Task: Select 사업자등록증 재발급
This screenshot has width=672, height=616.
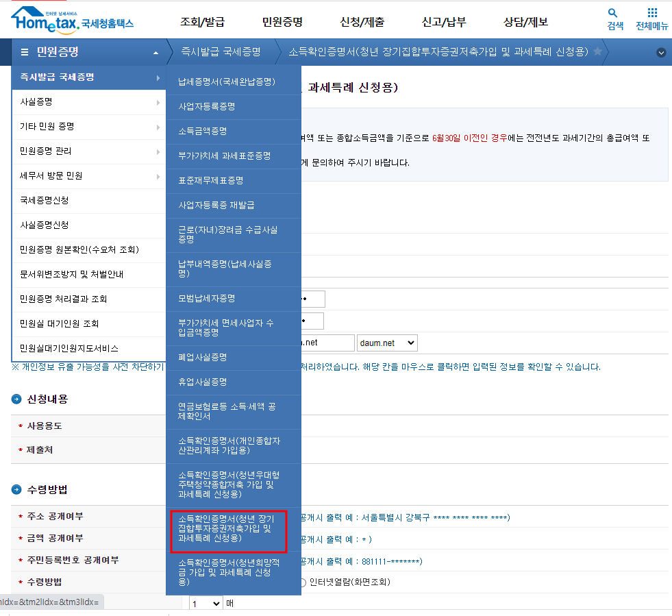Action: [234, 206]
